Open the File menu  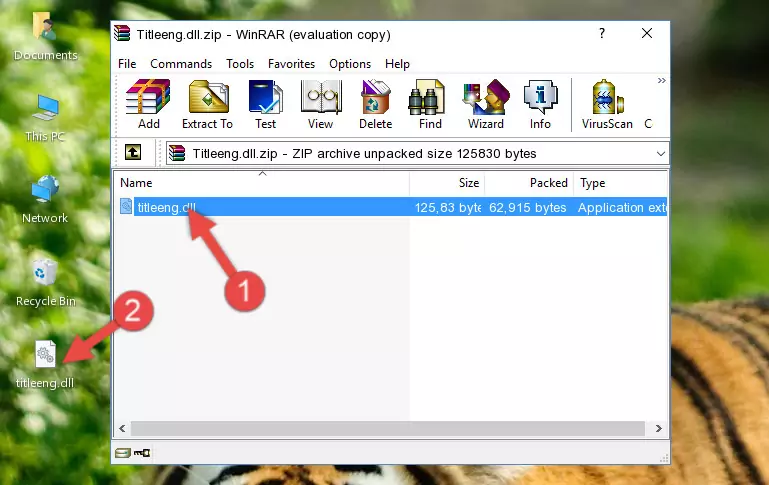[x=127, y=64]
